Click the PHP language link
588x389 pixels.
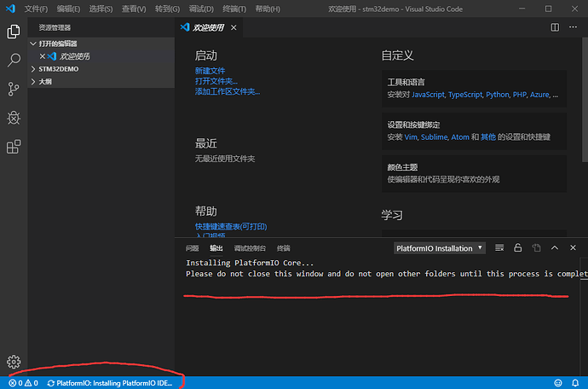519,95
